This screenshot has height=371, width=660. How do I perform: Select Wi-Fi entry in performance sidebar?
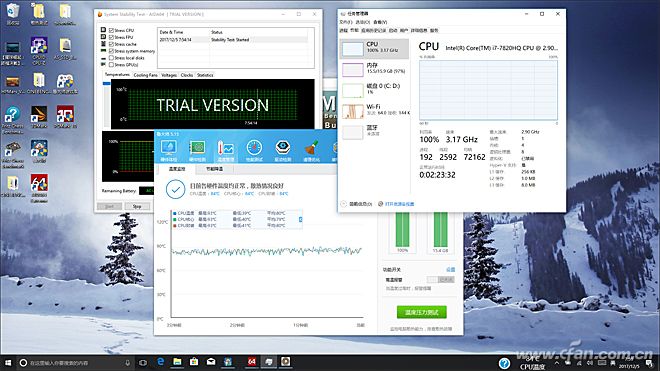374,111
